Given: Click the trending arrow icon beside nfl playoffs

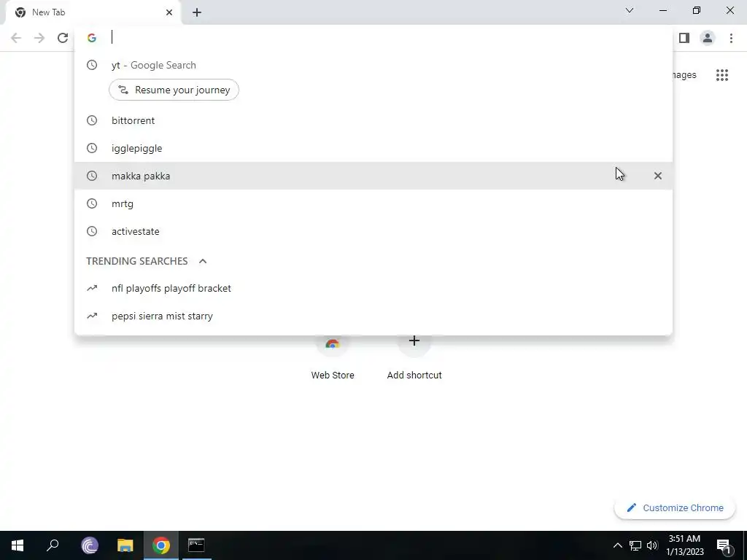Looking at the screenshot, I should coord(92,288).
